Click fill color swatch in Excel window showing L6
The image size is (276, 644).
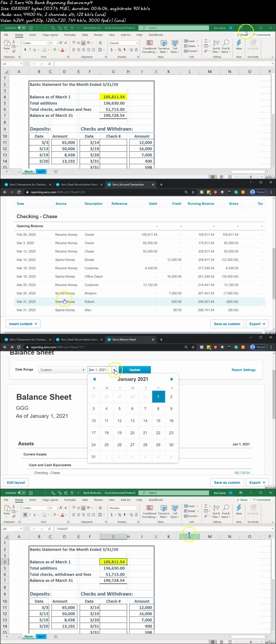point(54,50)
